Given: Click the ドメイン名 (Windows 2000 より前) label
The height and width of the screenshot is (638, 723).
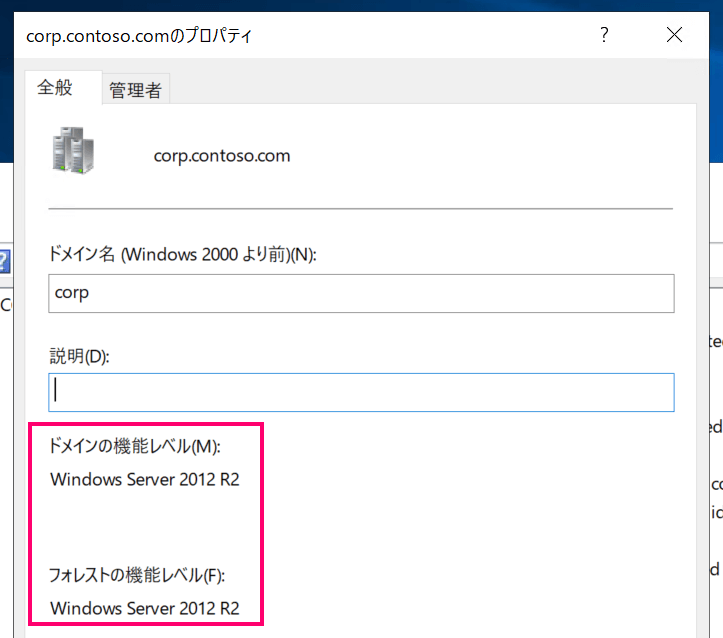Looking at the screenshot, I should [x=183, y=254].
